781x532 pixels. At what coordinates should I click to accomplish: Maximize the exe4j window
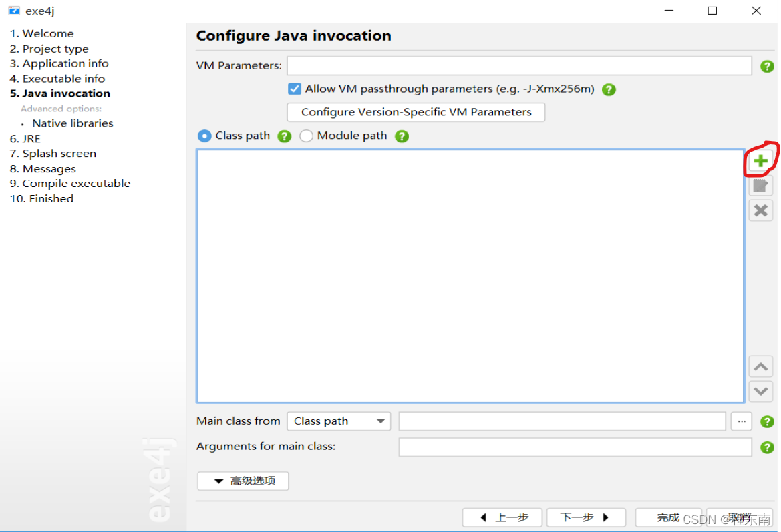click(712, 11)
